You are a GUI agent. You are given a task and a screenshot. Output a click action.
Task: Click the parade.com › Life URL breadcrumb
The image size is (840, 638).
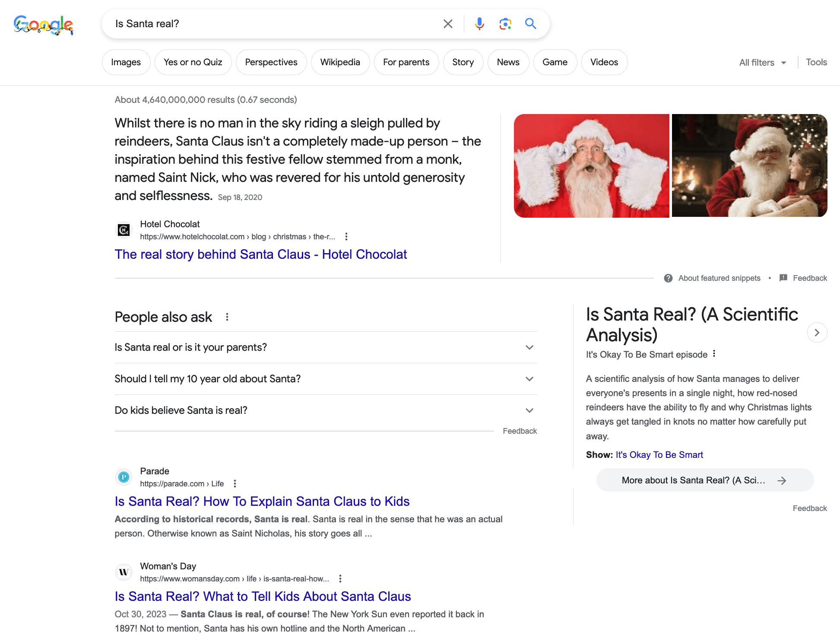point(182,484)
